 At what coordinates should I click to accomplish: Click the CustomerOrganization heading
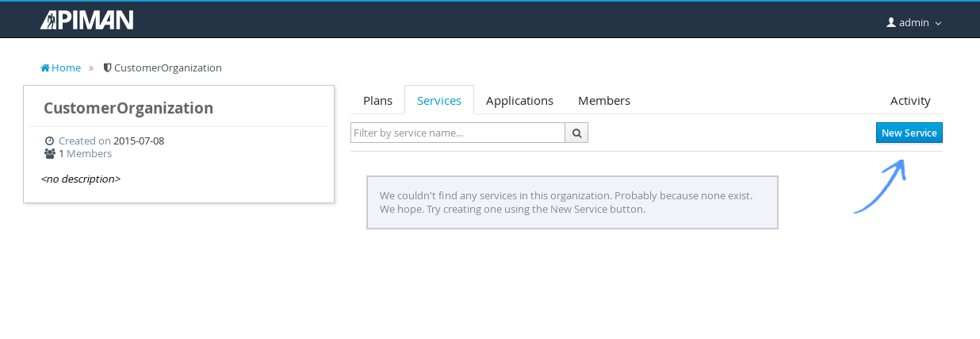(x=128, y=108)
